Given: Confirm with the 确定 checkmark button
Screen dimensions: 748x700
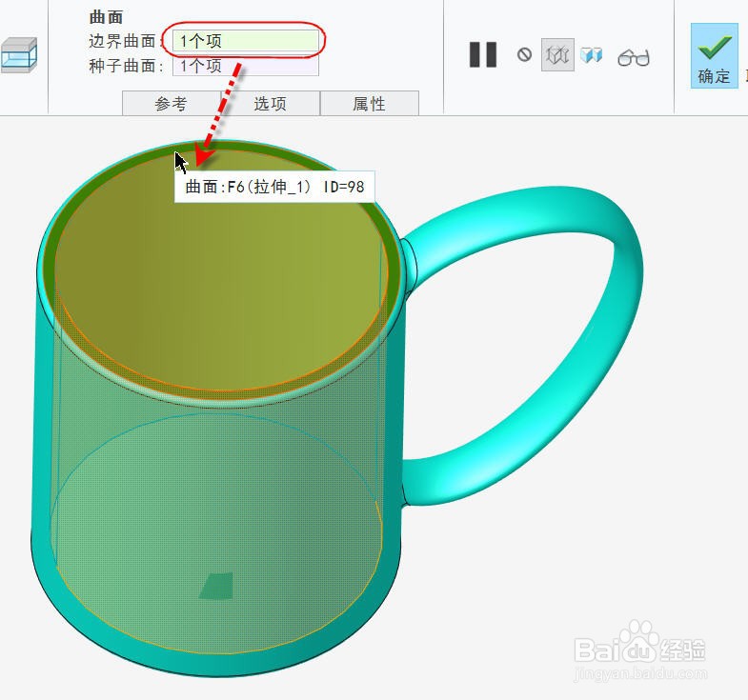Looking at the screenshot, I should click(714, 56).
